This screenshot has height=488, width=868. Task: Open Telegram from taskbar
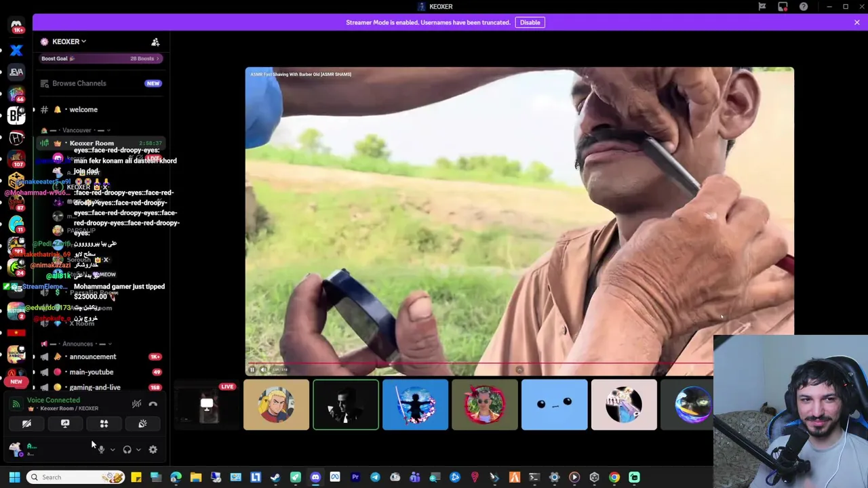pos(375,477)
